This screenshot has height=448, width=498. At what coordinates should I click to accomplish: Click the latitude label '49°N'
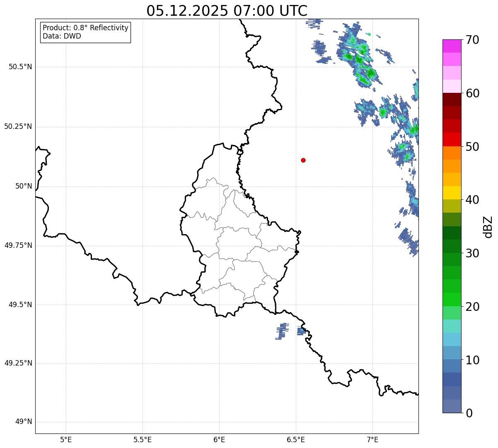tap(24, 422)
